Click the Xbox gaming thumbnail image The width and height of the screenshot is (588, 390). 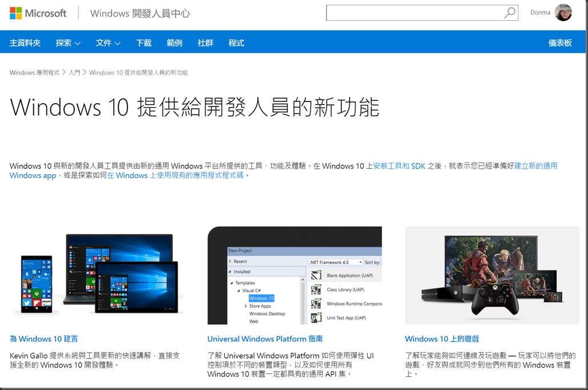coord(492,275)
